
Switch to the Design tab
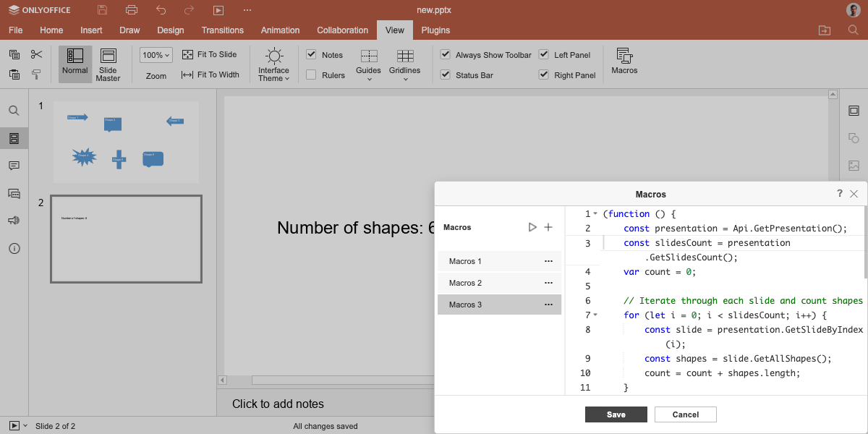pos(171,30)
